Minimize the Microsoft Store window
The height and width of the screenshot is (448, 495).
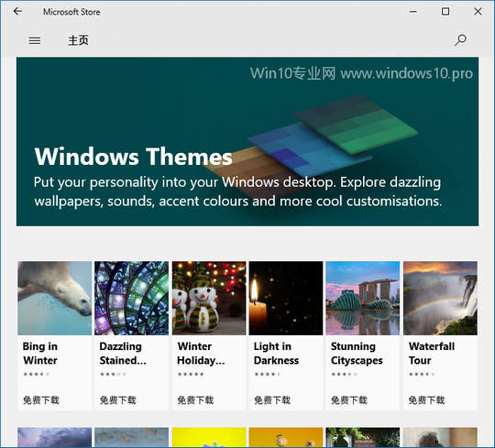(412, 12)
